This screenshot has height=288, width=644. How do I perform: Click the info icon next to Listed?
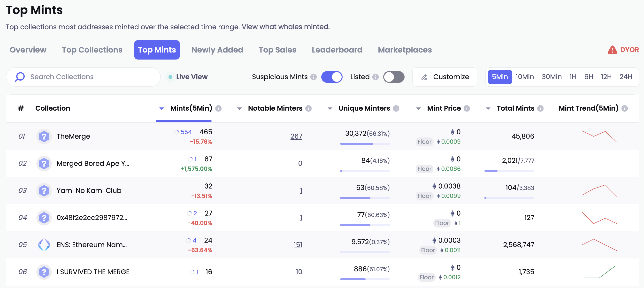[x=375, y=77]
